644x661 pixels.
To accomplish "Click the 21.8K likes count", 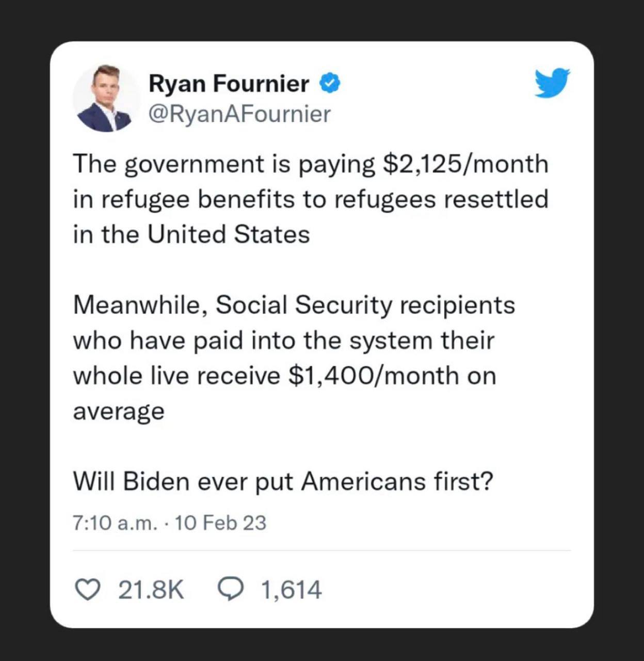I will pyautogui.click(x=151, y=590).
